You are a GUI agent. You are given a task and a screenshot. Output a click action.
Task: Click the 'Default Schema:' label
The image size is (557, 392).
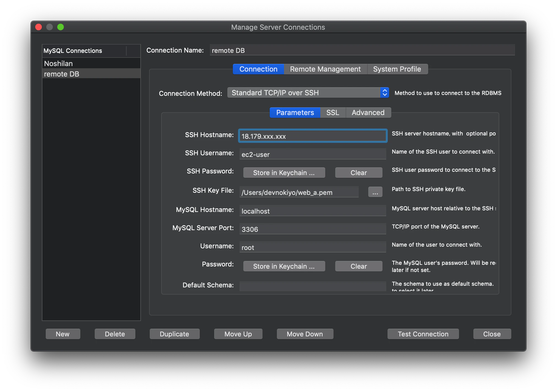coord(208,285)
